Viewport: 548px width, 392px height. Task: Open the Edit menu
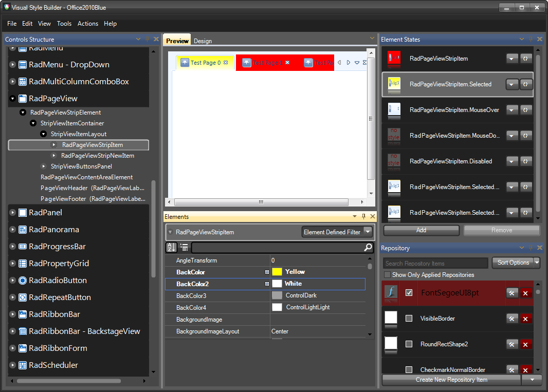coord(27,24)
